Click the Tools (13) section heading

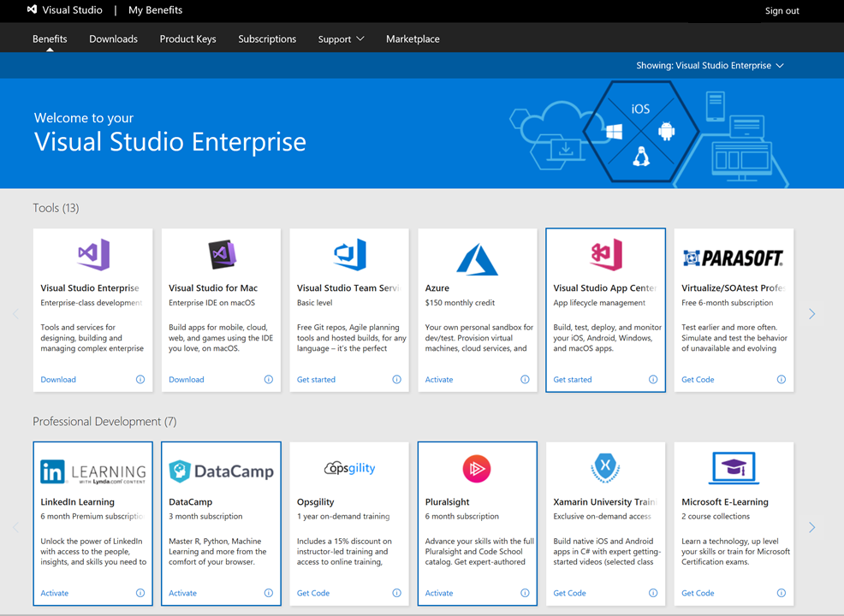tap(56, 208)
